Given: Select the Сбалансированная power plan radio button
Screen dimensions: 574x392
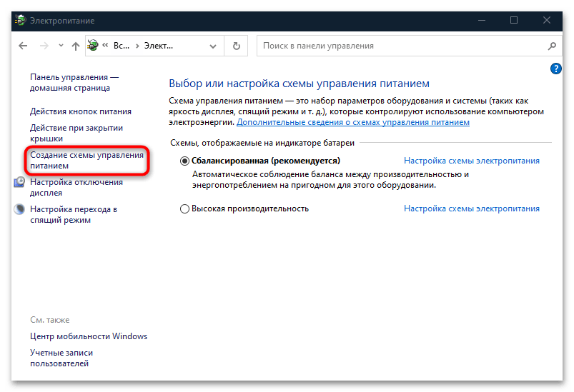Looking at the screenshot, I should [x=185, y=161].
